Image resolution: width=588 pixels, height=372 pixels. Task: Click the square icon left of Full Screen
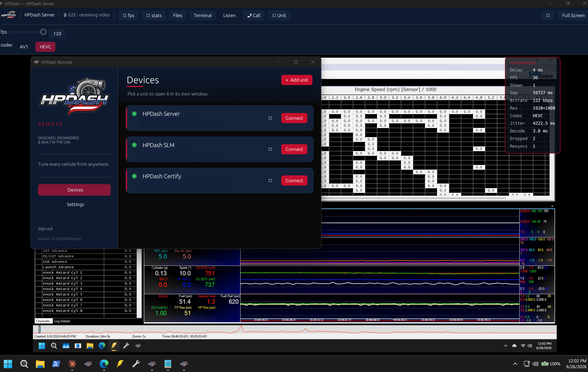[548, 15]
